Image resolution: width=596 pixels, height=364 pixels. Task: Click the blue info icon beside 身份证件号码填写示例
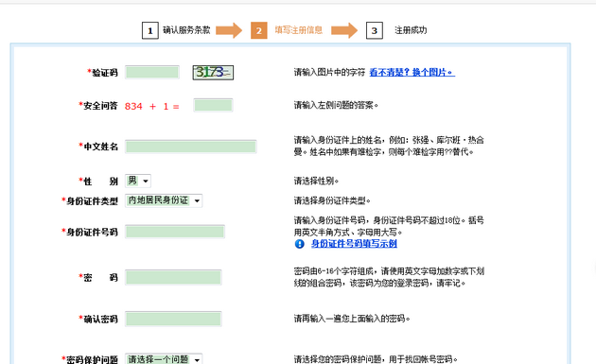click(300, 244)
